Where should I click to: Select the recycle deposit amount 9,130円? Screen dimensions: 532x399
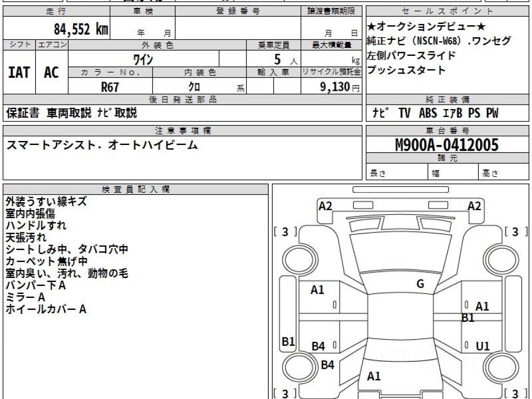340,87
